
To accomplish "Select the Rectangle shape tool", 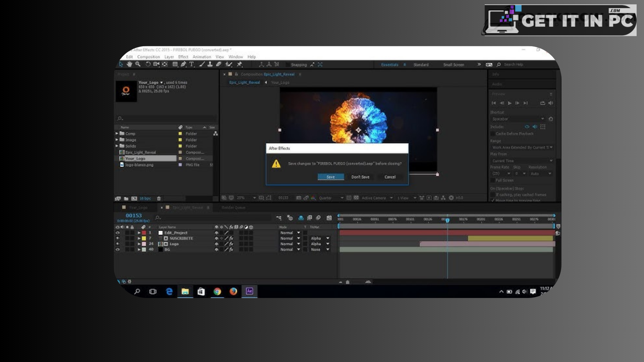I will (175, 64).
